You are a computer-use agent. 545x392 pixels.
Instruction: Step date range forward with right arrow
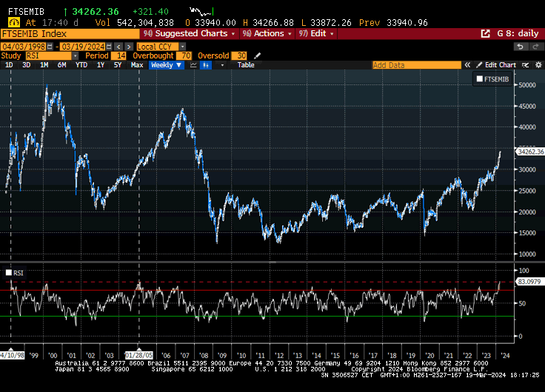pos(129,47)
